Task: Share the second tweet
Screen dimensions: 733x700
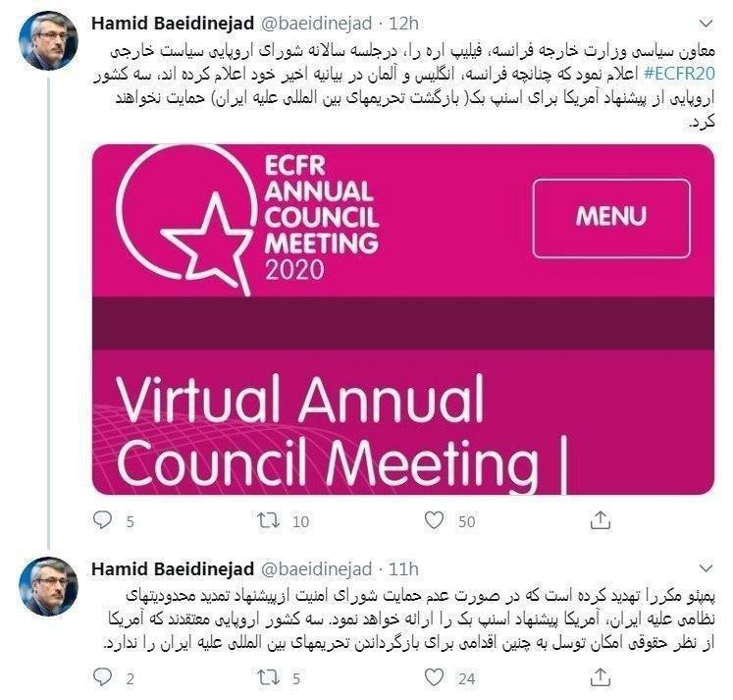Action: pyautogui.click(x=601, y=676)
